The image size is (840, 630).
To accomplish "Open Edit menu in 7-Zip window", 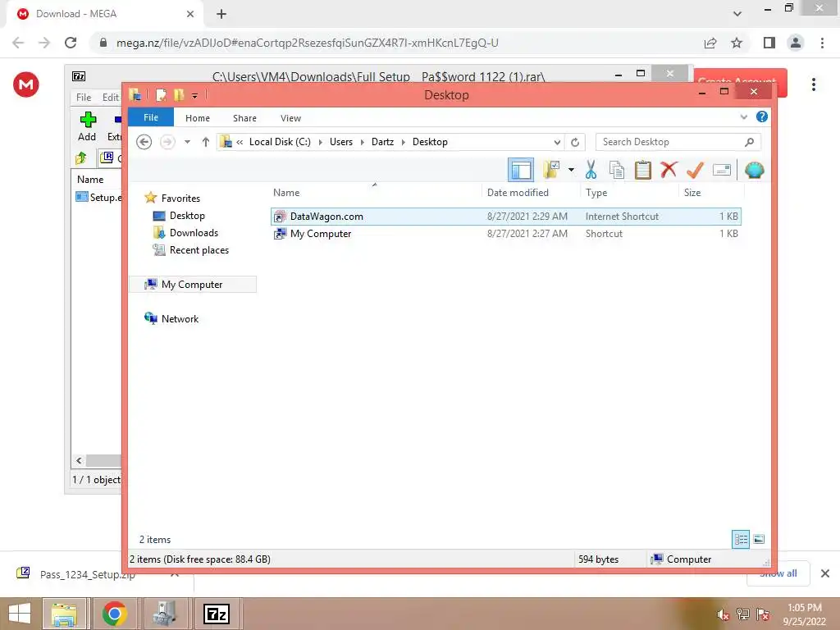I will (111, 98).
